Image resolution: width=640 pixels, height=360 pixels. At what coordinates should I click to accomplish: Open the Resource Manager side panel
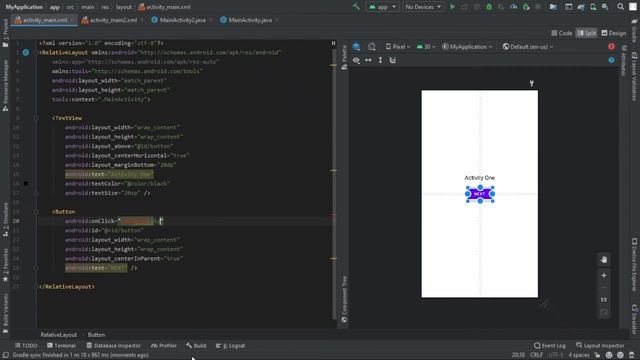(5, 86)
